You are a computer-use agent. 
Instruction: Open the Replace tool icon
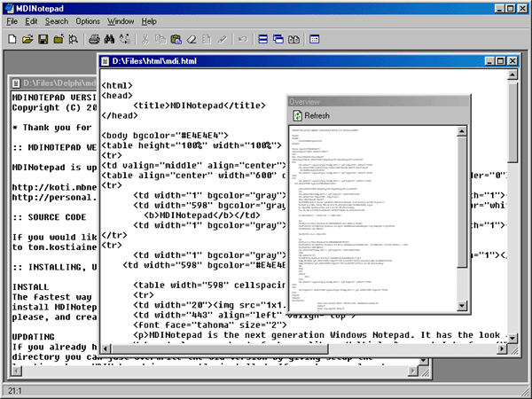[124, 39]
